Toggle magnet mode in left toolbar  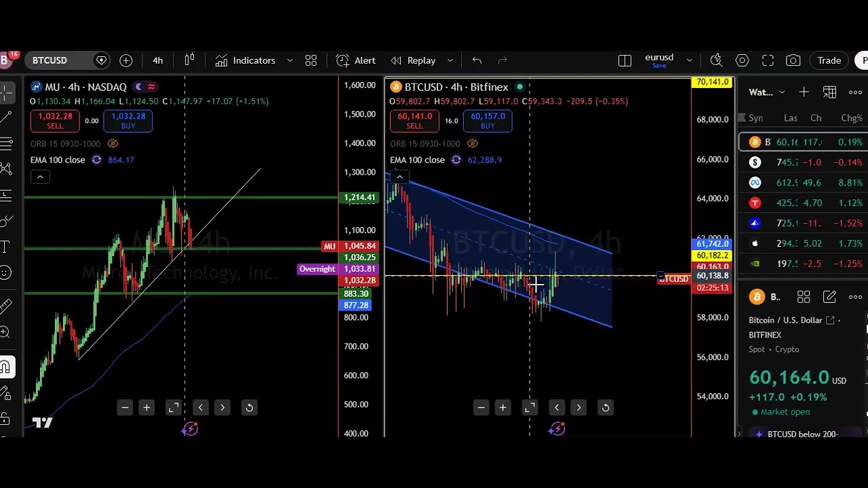click(5, 367)
